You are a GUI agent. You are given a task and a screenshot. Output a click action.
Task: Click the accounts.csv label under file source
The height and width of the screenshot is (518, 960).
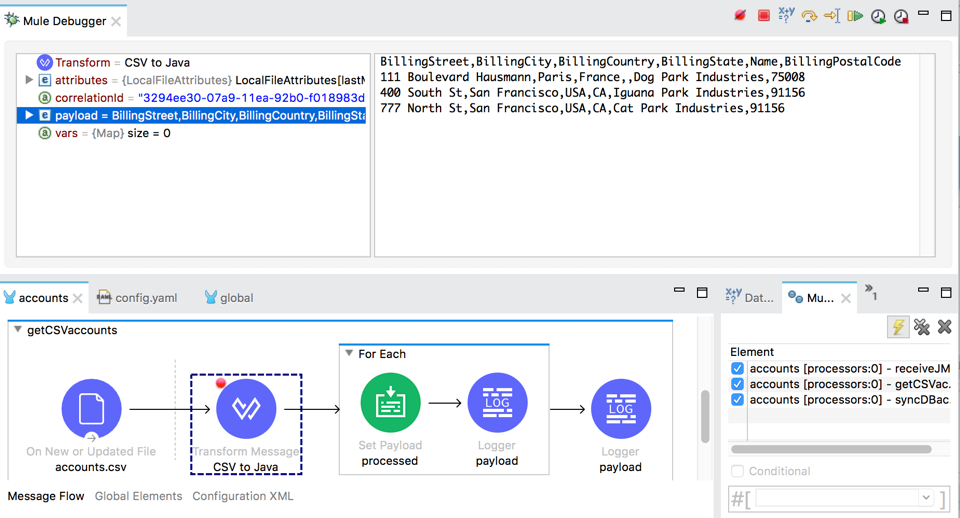coord(91,467)
